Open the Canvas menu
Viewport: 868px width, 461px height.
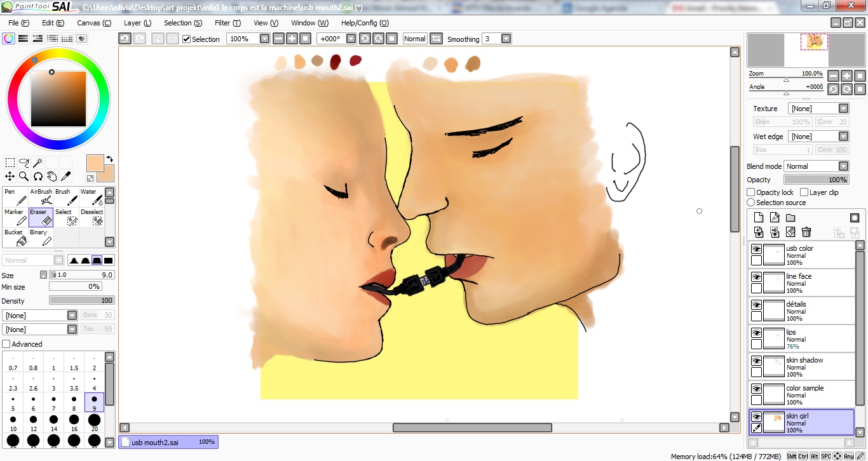(94, 23)
